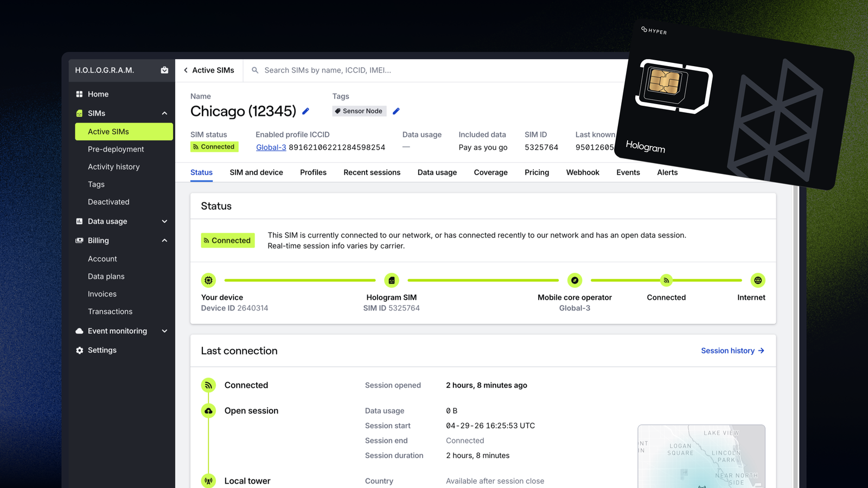
Task: Click the search magnifier icon
Action: pyautogui.click(x=255, y=70)
